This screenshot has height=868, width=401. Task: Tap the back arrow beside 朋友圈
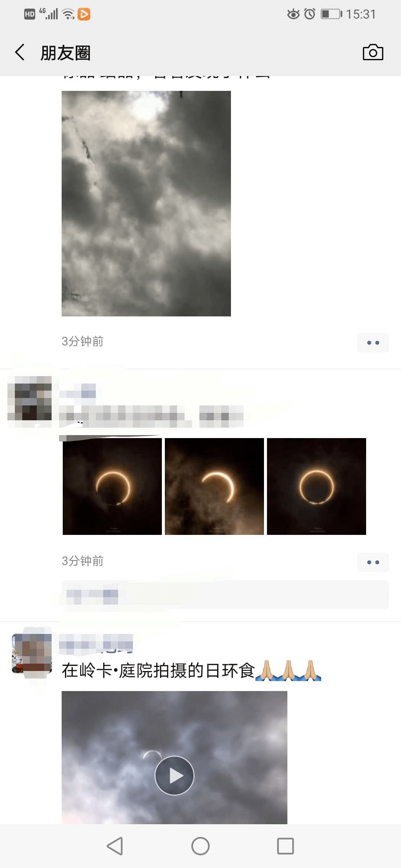point(20,52)
